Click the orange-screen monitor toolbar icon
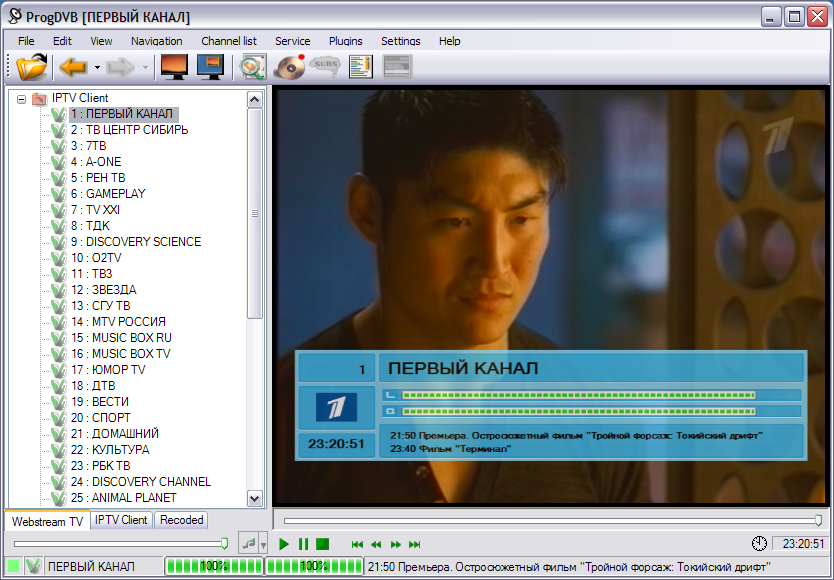Image resolution: width=834 pixels, height=580 pixels. click(x=174, y=67)
